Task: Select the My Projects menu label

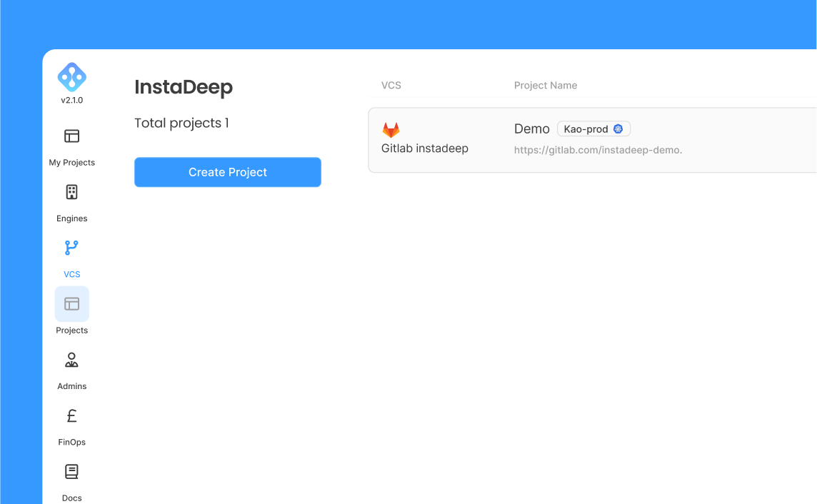Action: (x=72, y=163)
